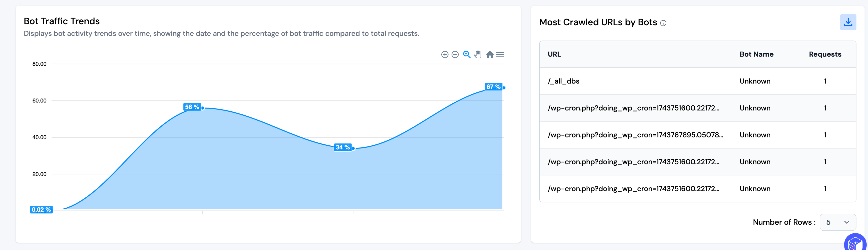Click the 0.02 % data point label

(x=41, y=210)
